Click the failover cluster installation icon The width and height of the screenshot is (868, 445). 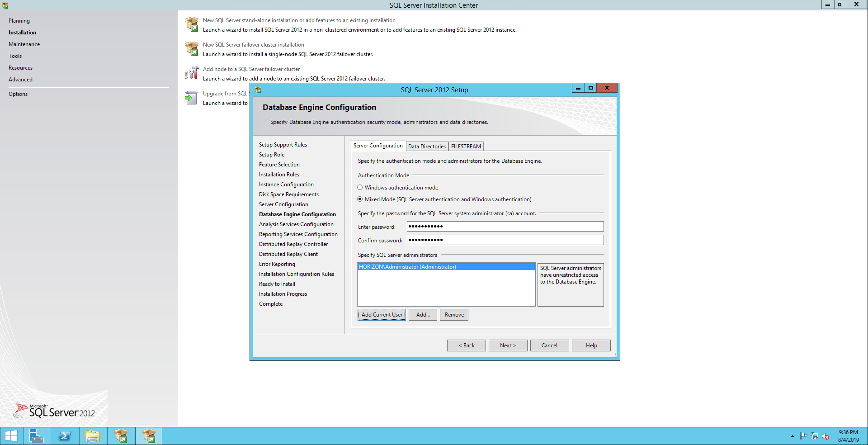pos(192,49)
